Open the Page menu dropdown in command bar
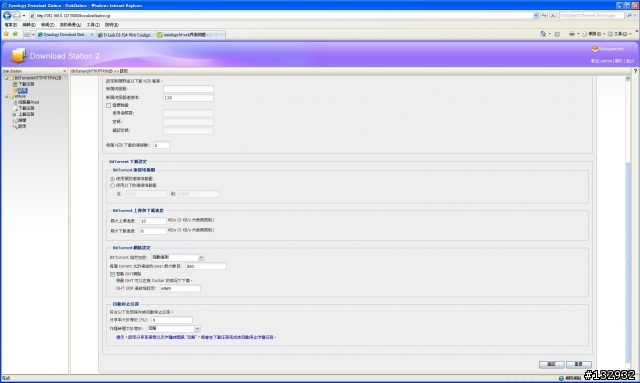 click(593, 34)
